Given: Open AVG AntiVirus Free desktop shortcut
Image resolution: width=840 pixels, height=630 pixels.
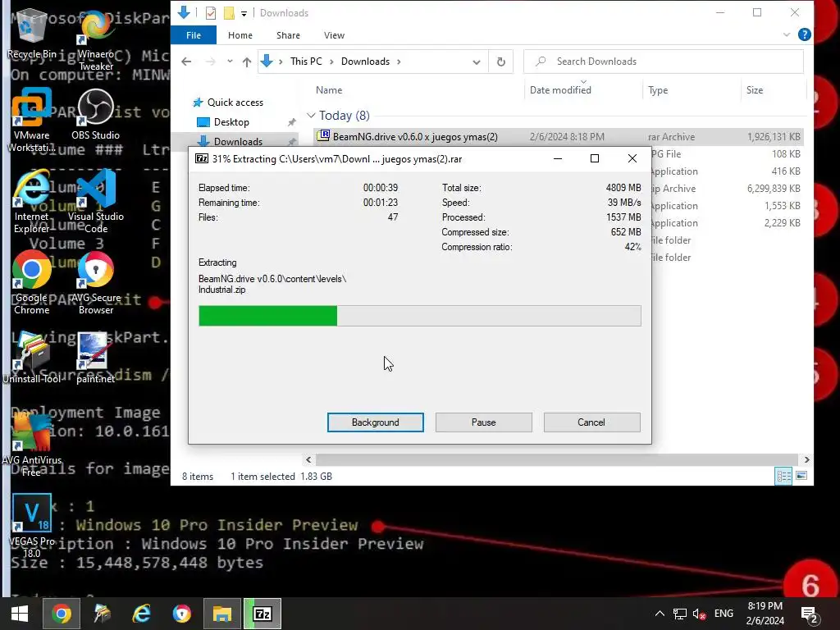Looking at the screenshot, I should click(32, 445).
